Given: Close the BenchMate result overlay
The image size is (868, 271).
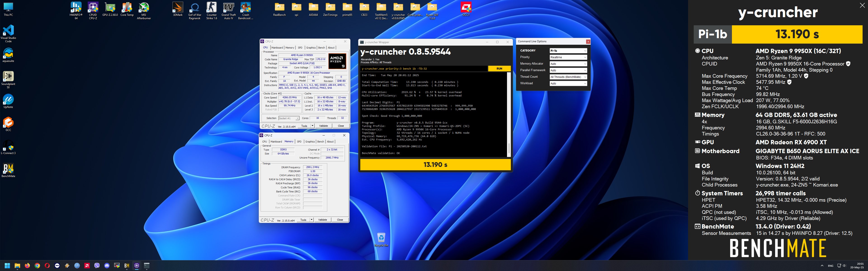Looking at the screenshot, I should coord(862,5).
